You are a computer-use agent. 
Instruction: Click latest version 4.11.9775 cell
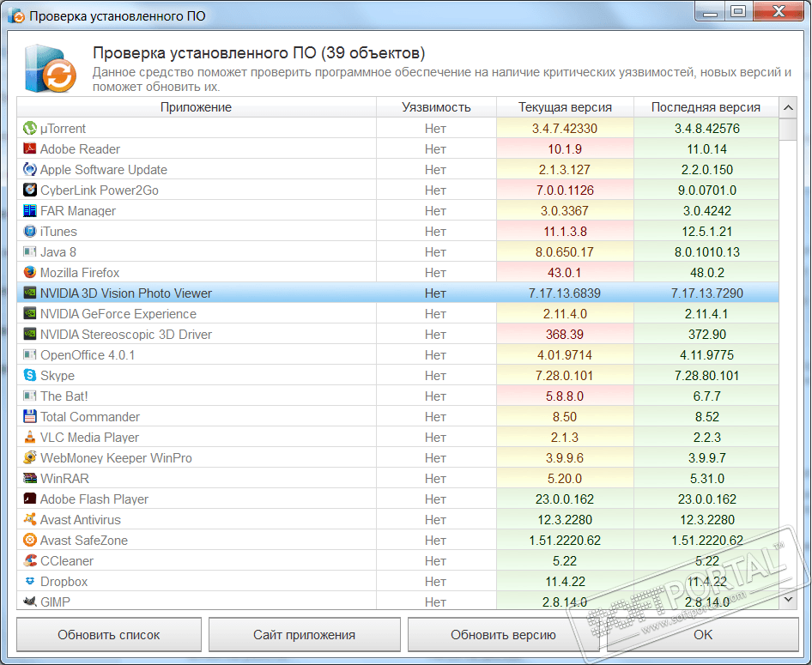707,355
